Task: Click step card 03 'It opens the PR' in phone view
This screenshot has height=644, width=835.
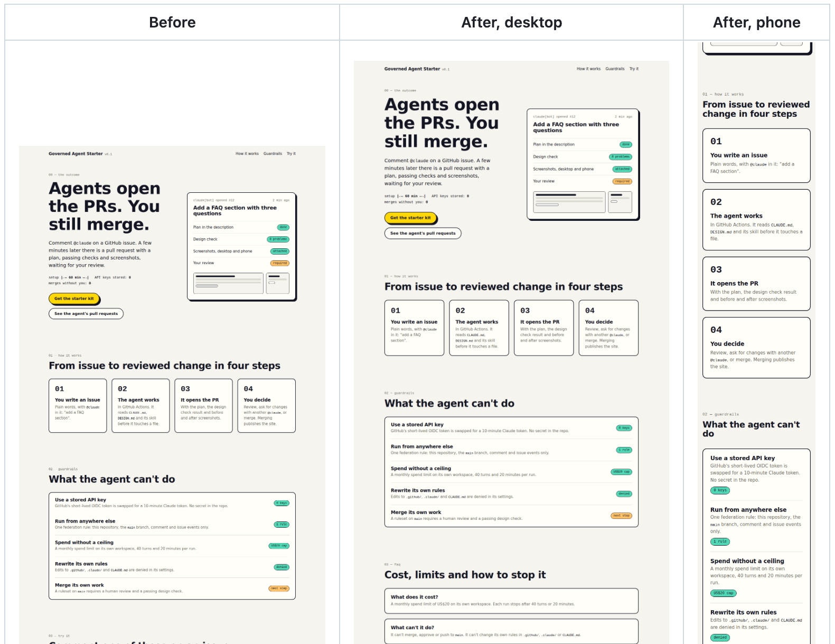Action: coord(756,284)
